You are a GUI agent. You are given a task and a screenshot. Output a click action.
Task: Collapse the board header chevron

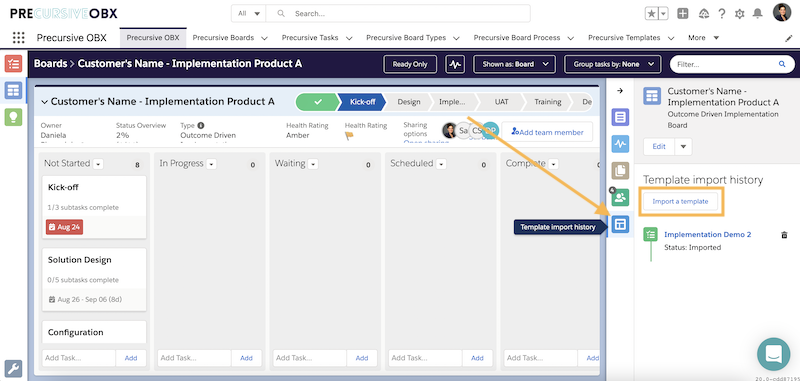pyautogui.click(x=44, y=102)
